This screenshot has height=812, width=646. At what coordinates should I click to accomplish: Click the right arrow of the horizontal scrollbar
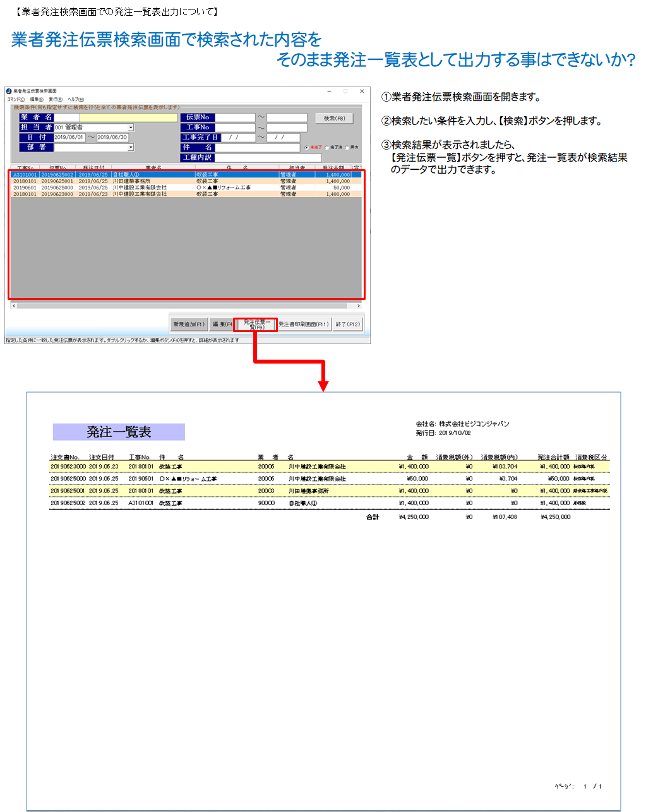(359, 306)
